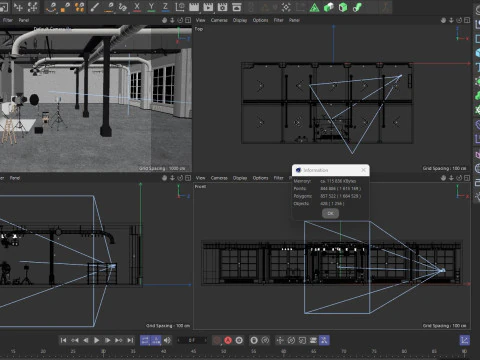The image size is (480, 360).
Task: Open the View menu in Top viewport
Action: [200, 20]
